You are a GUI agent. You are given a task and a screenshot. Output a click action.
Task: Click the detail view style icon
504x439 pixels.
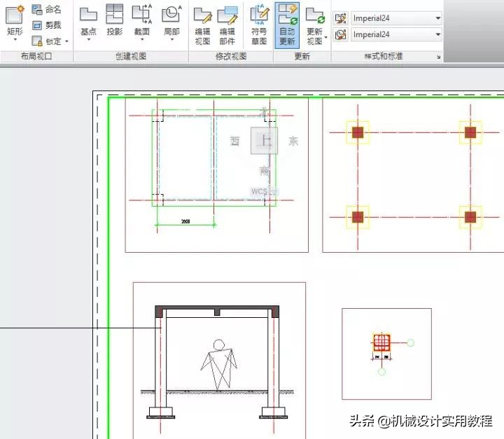click(x=340, y=34)
